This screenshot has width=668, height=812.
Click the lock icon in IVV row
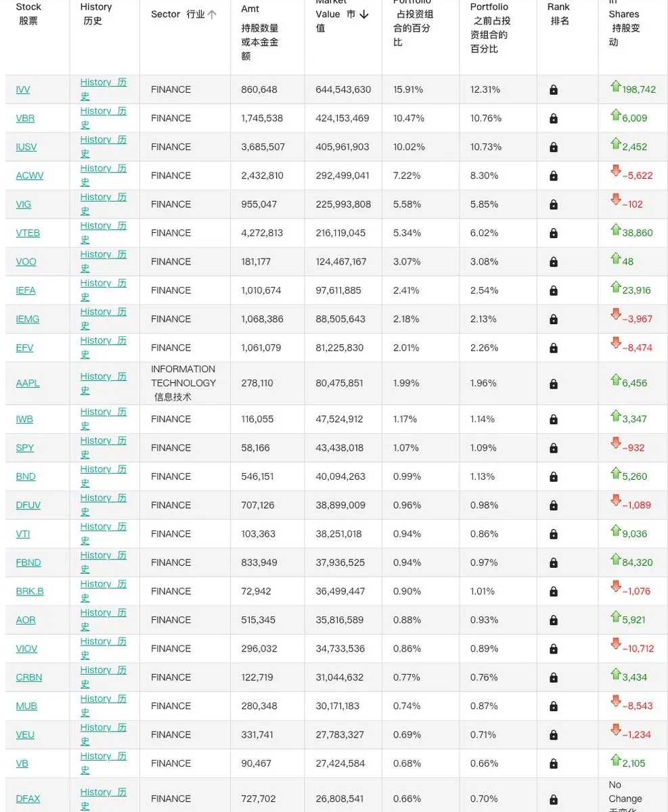[x=554, y=89]
